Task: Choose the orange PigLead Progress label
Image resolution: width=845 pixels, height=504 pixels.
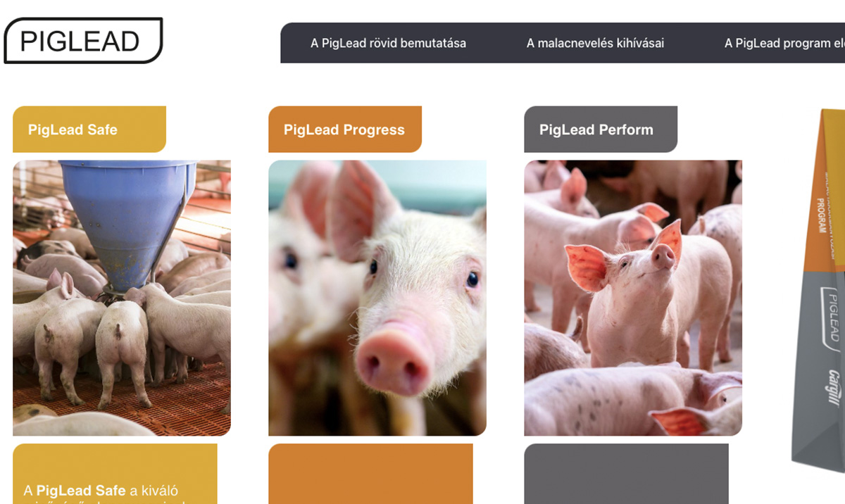Action: click(345, 130)
